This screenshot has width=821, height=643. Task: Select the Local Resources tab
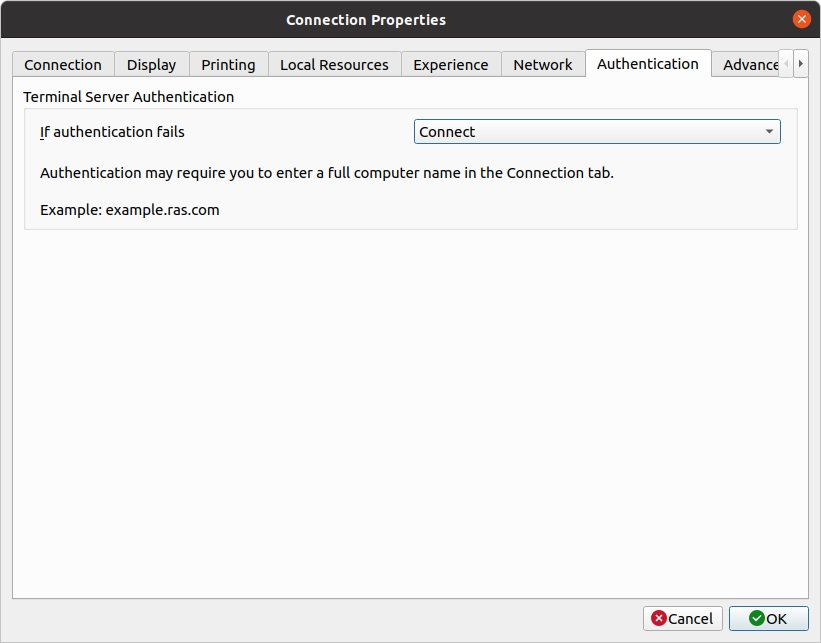[x=334, y=64]
